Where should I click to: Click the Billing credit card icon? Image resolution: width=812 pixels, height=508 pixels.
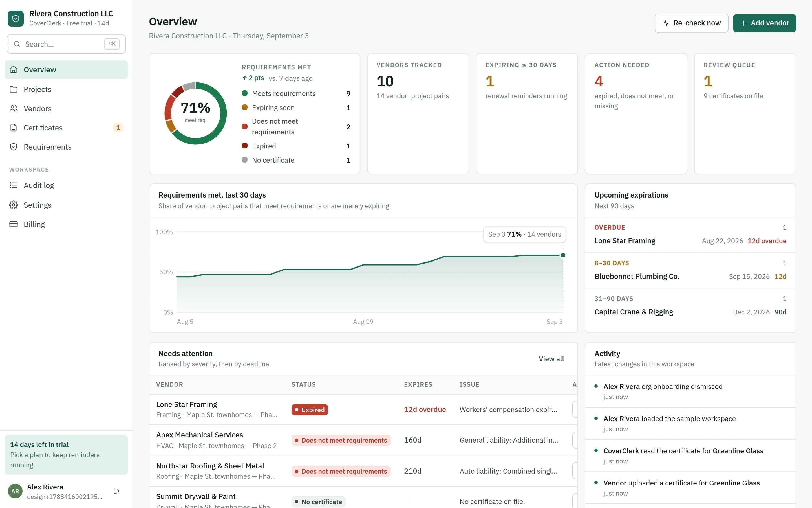click(14, 224)
